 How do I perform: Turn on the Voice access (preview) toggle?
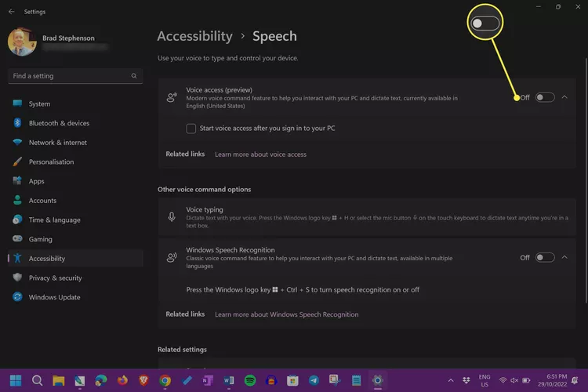click(545, 97)
